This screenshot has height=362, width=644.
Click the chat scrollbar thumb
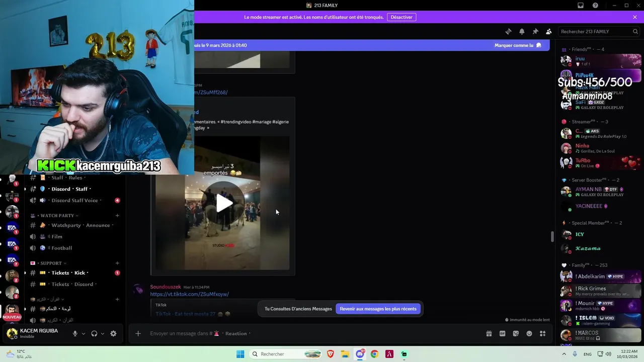552,236
